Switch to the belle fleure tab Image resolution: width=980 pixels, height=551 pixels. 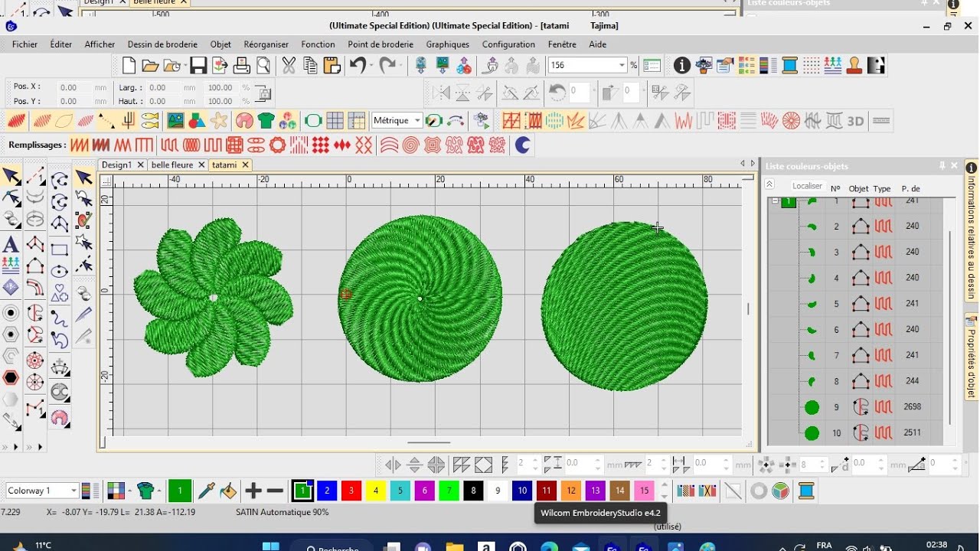[171, 165]
